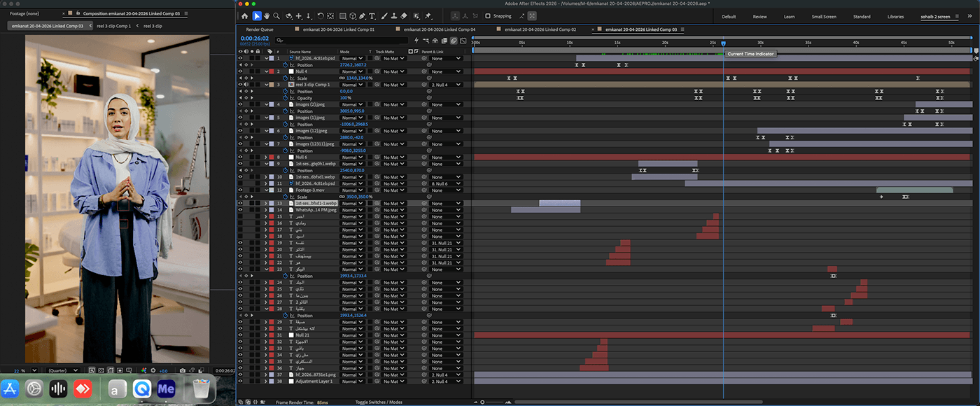Screen dimensions: 980x406
Task: Hide Adjustment Layer 1 using its eye toggle
Action: coord(240,381)
